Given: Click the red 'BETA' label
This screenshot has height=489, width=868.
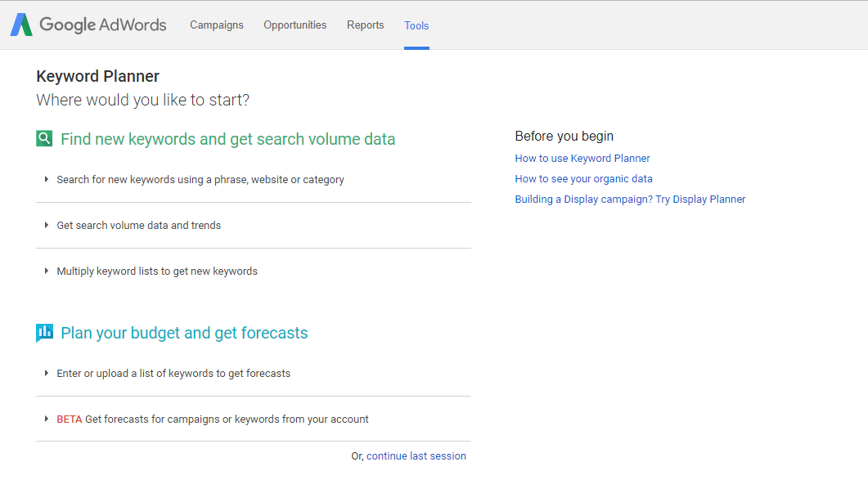Looking at the screenshot, I should tap(70, 419).
